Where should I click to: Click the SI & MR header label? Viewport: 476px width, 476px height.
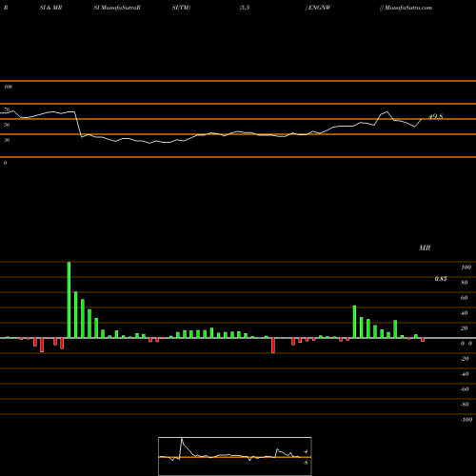50,8
